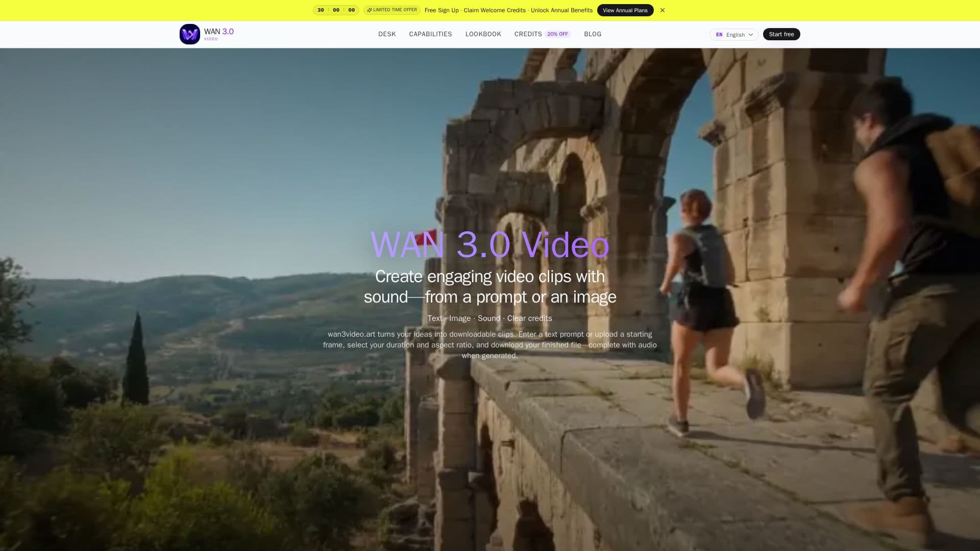
Task: Go to the Lookbook page
Action: coord(483,34)
